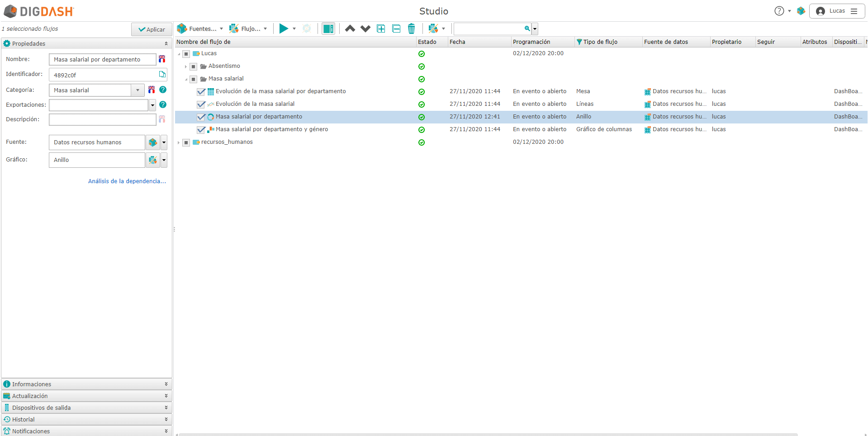Click the Descripción input field
This screenshot has height=436, width=868.
(x=103, y=119)
